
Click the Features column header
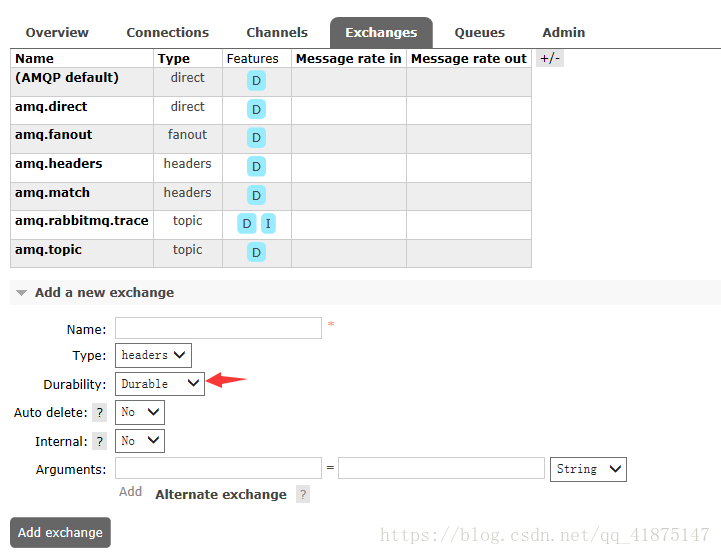click(252, 59)
